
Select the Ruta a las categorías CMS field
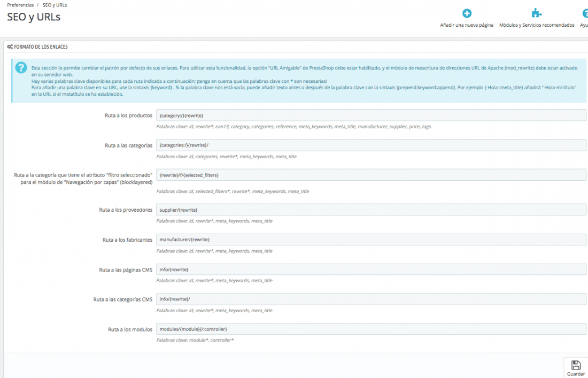coord(371,299)
